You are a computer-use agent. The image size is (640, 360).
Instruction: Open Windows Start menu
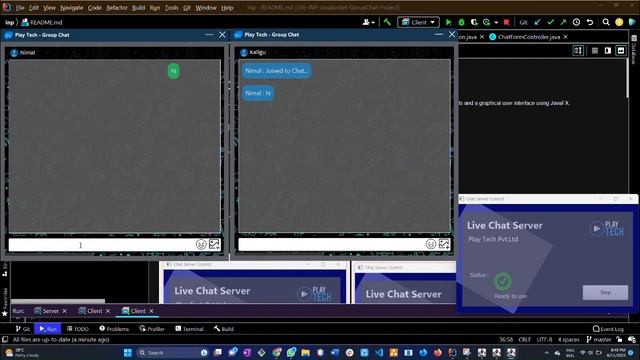tap(128, 353)
